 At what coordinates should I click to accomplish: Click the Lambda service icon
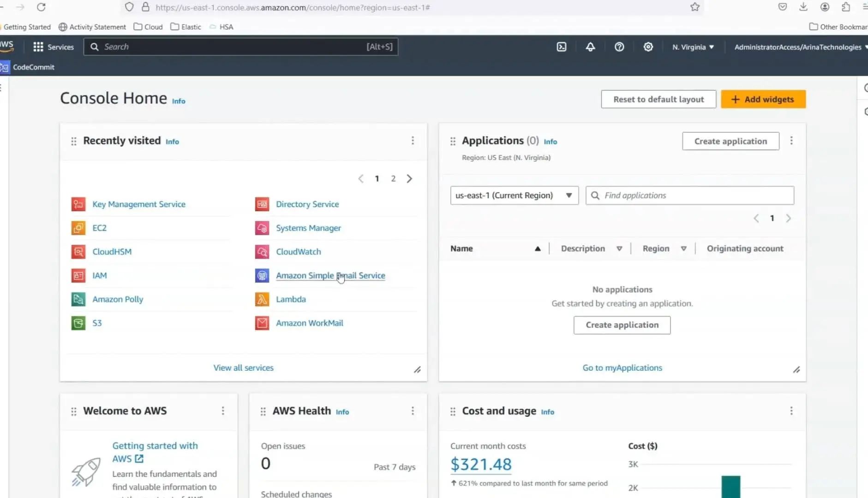click(x=262, y=299)
